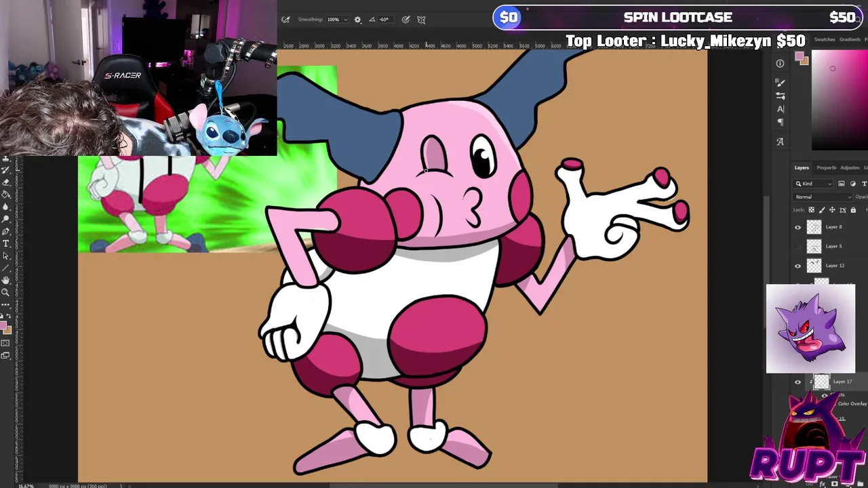Select Layer 8 thumbnail

point(814,227)
